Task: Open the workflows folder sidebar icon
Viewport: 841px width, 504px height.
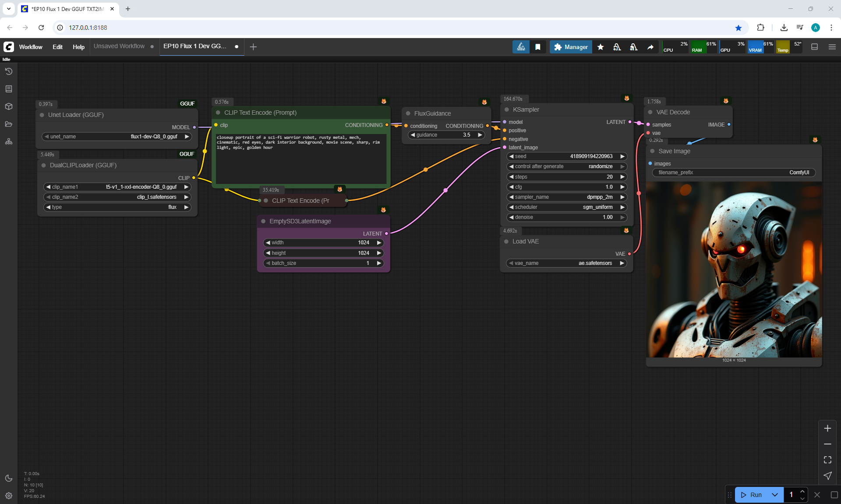Action: point(9,124)
